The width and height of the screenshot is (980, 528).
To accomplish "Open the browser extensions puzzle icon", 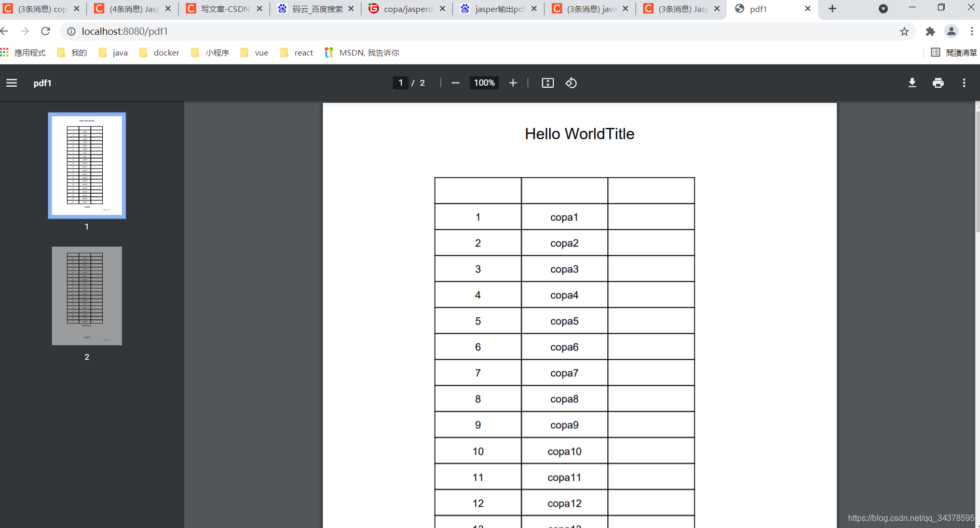I will point(930,31).
